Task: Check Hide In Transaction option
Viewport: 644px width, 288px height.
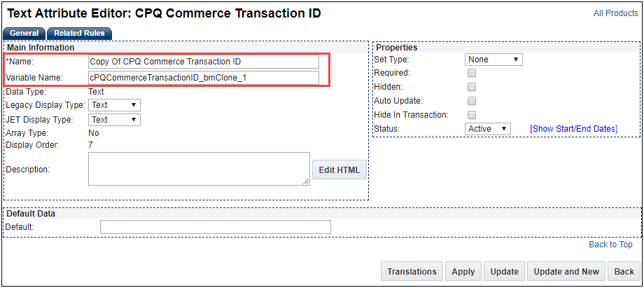Action: pos(472,115)
